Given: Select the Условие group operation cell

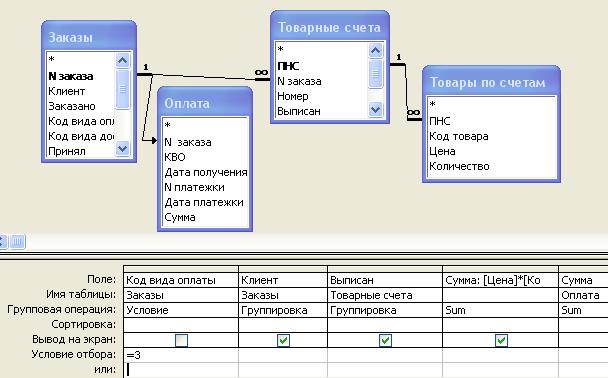Looking at the screenshot, I should coord(181,310).
